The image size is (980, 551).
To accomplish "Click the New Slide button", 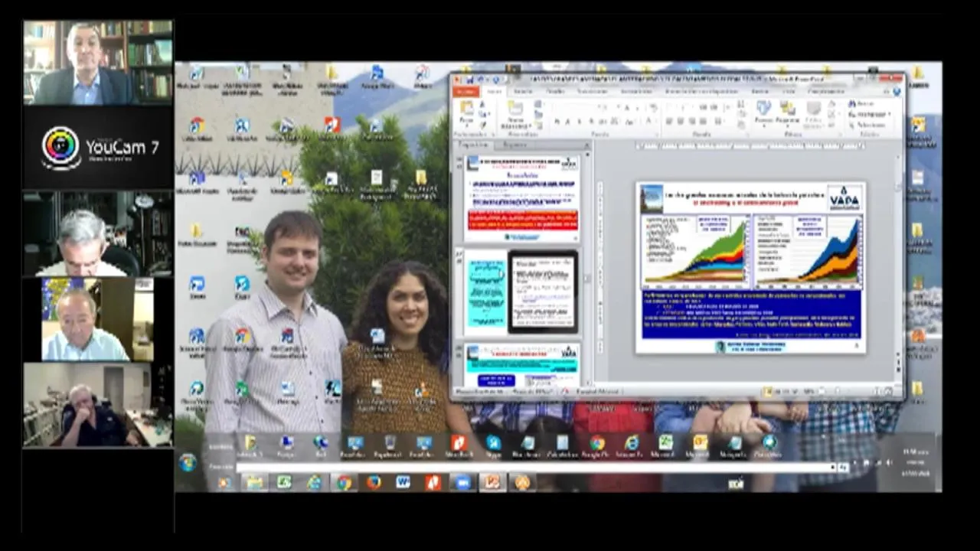I will click(515, 115).
